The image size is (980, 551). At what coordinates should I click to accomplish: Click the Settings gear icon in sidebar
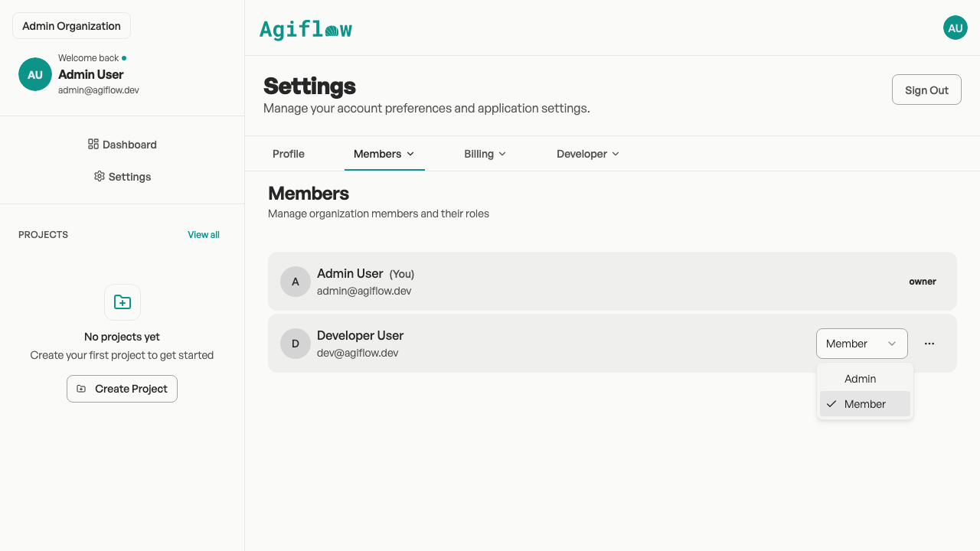click(100, 176)
